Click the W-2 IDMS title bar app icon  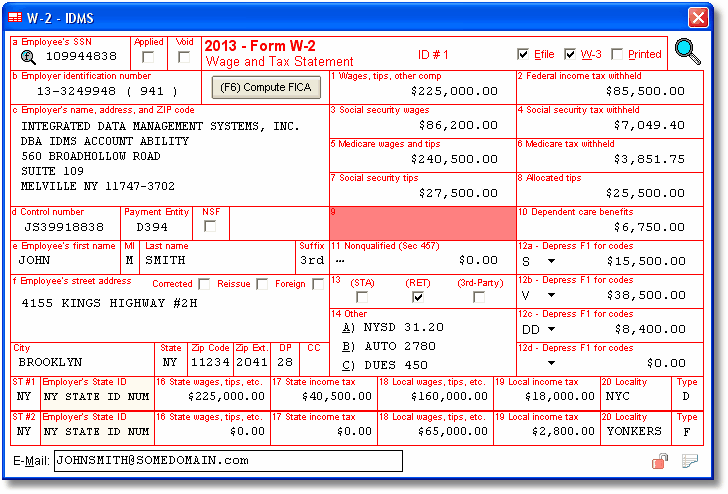click(x=15, y=18)
